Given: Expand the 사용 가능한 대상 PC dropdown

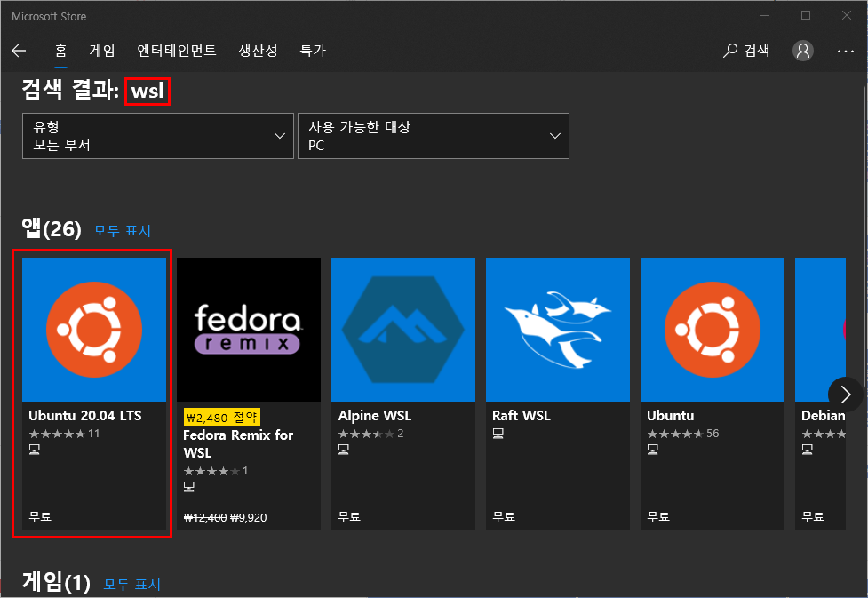Looking at the screenshot, I should (x=434, y=136).
